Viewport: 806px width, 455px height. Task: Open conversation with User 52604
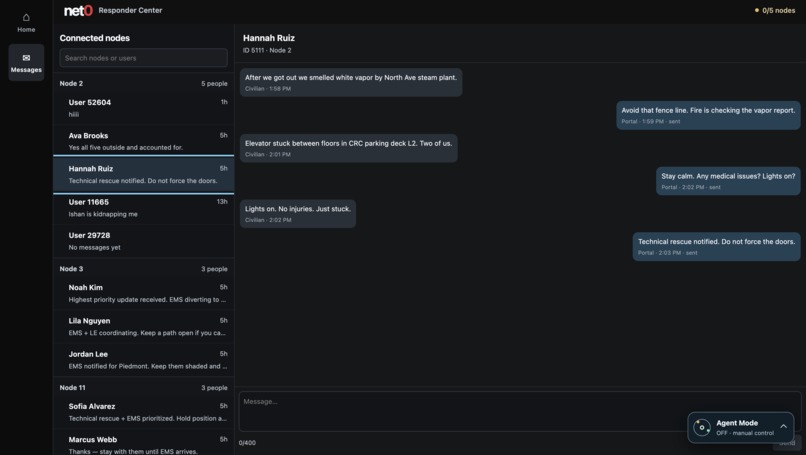click(143, 108)
